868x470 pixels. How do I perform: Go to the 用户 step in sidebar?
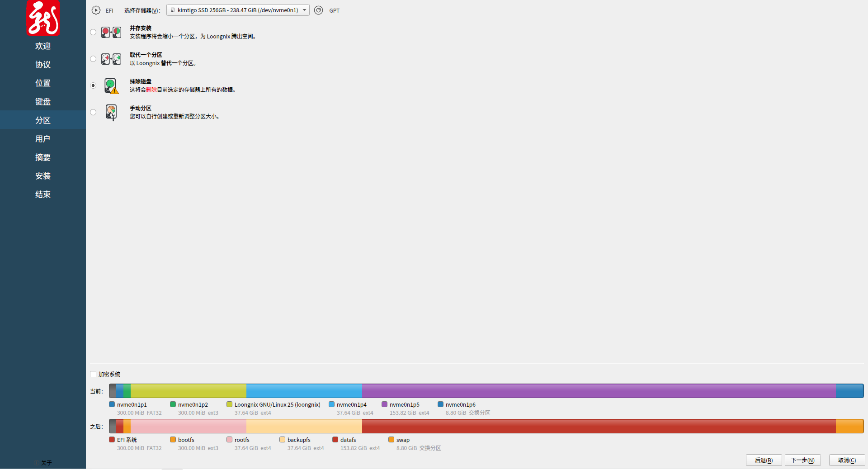[x=43, y=139]
